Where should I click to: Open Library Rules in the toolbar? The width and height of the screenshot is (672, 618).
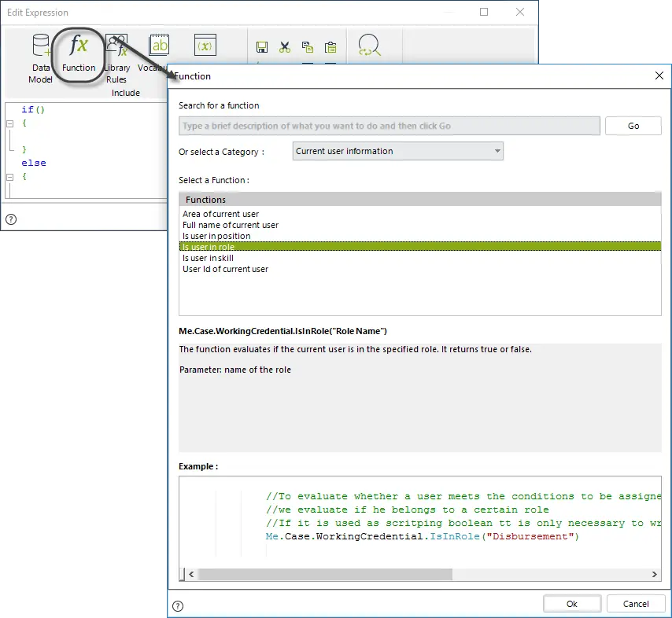116,59
